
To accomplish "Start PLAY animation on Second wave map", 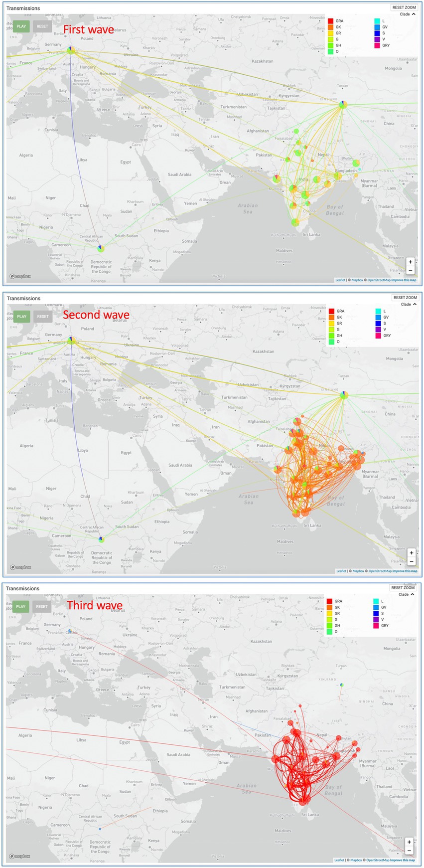I will 22,317.
